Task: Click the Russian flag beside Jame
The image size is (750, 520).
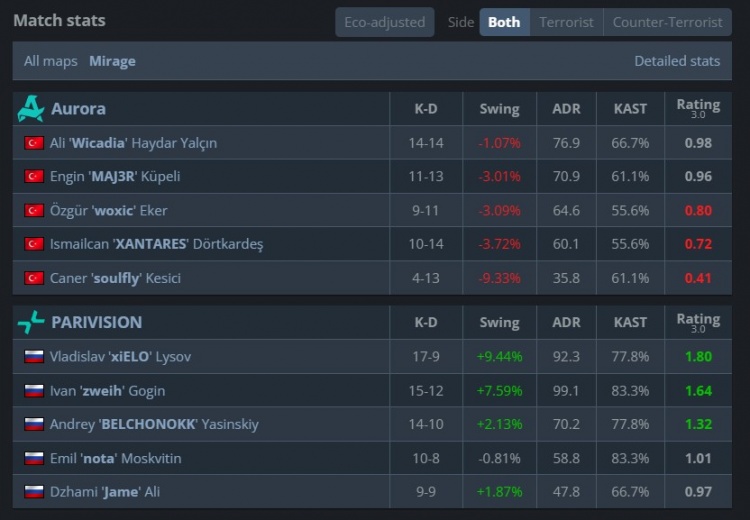Action: 33,492
